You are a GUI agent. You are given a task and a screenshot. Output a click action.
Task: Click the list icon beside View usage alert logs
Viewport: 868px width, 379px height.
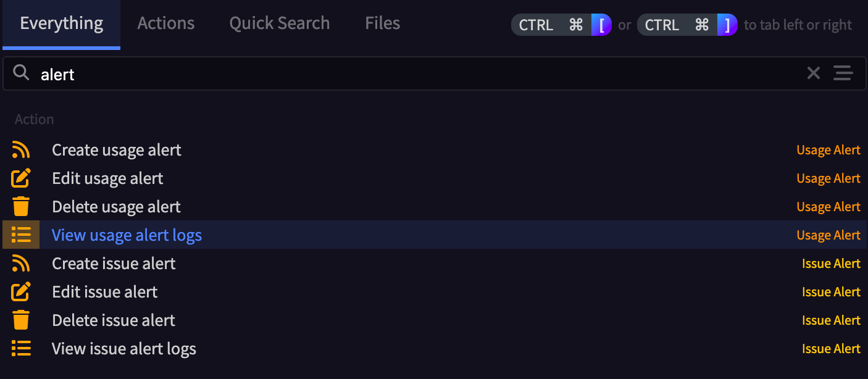(21, 235)
